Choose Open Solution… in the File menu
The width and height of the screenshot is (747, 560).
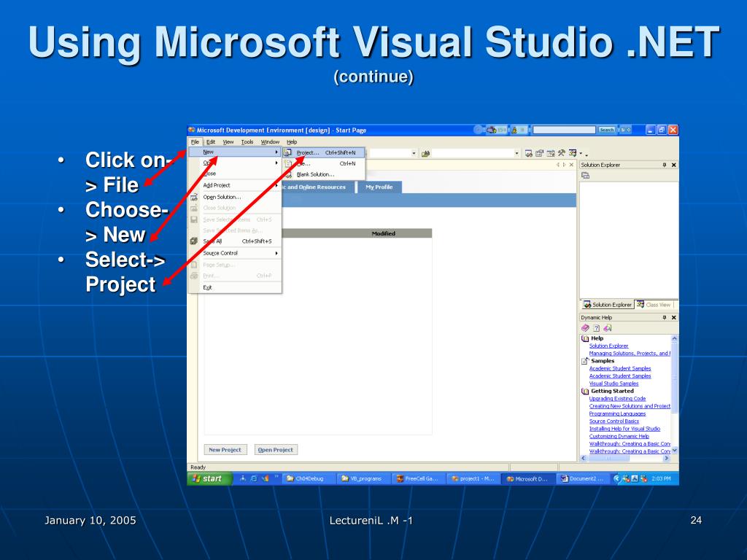[x=235, y=197]
